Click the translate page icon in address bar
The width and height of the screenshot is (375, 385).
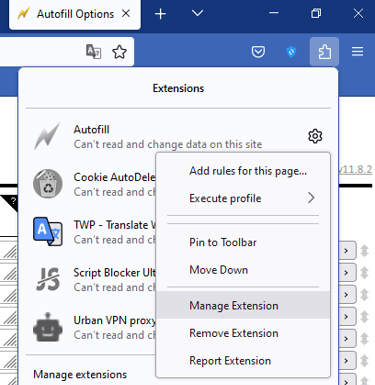tap(94, 52)
